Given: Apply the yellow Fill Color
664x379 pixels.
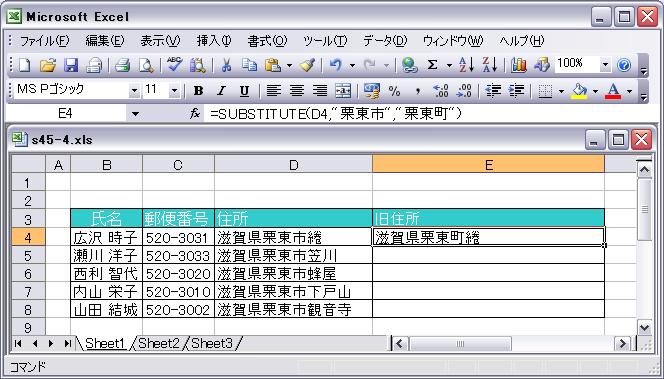Looking at the screenshot, I should tap(579, 91).
